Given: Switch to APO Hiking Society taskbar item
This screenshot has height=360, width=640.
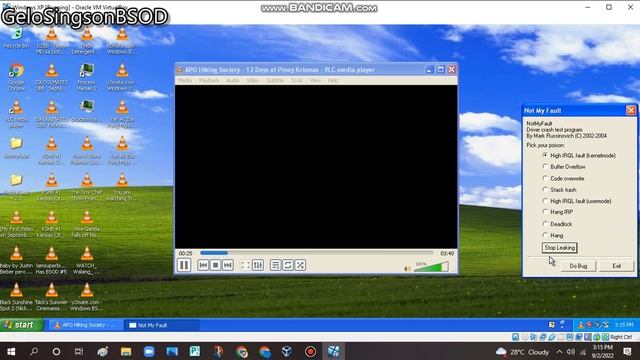Looking at the screenshot, I should (x=86, y=325).
